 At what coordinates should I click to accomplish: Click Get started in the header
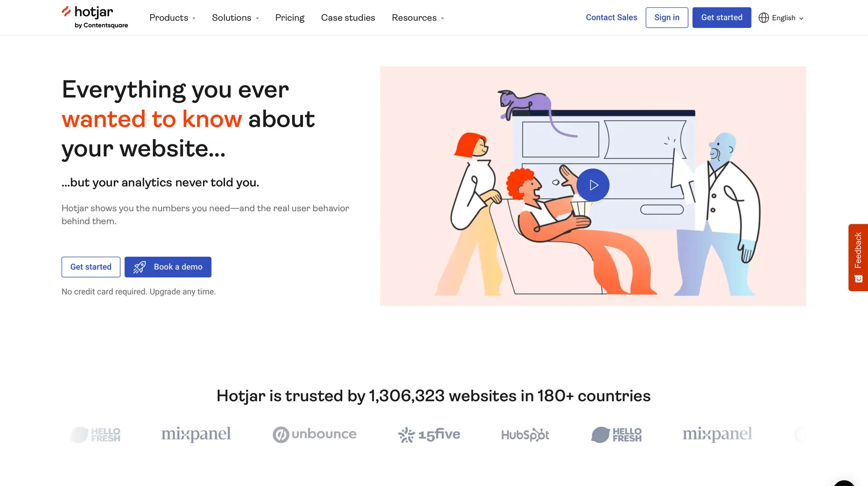[722, 18]
